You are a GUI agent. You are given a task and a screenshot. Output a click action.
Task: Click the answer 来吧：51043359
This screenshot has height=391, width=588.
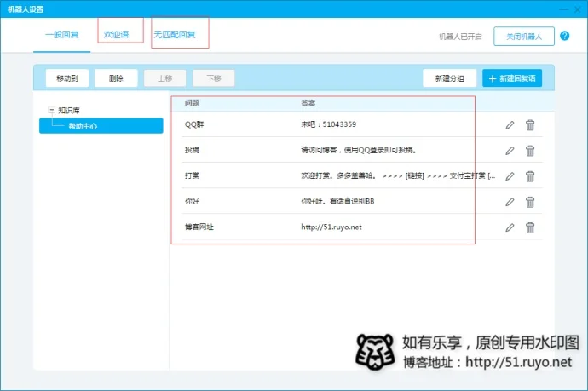[328, 124]
